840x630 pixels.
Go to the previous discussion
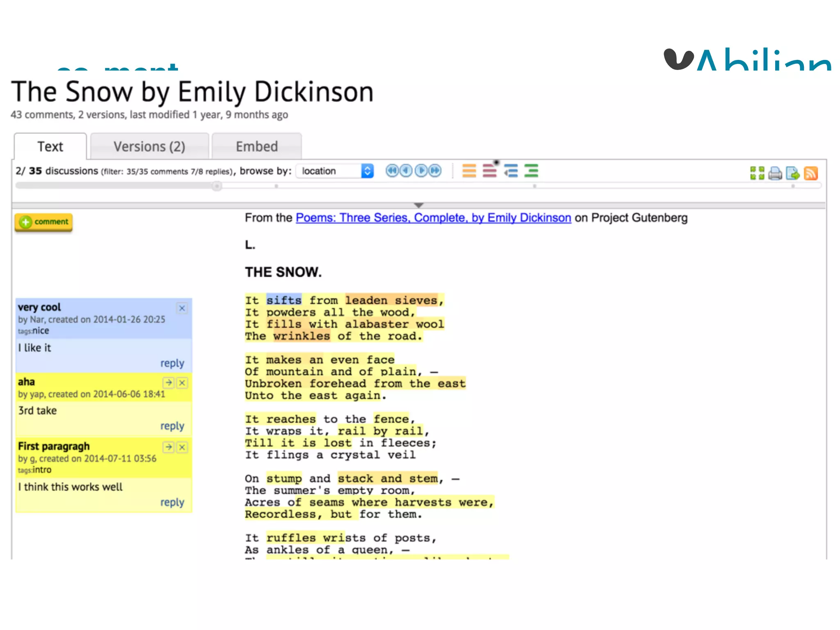(x=406, y=171)
